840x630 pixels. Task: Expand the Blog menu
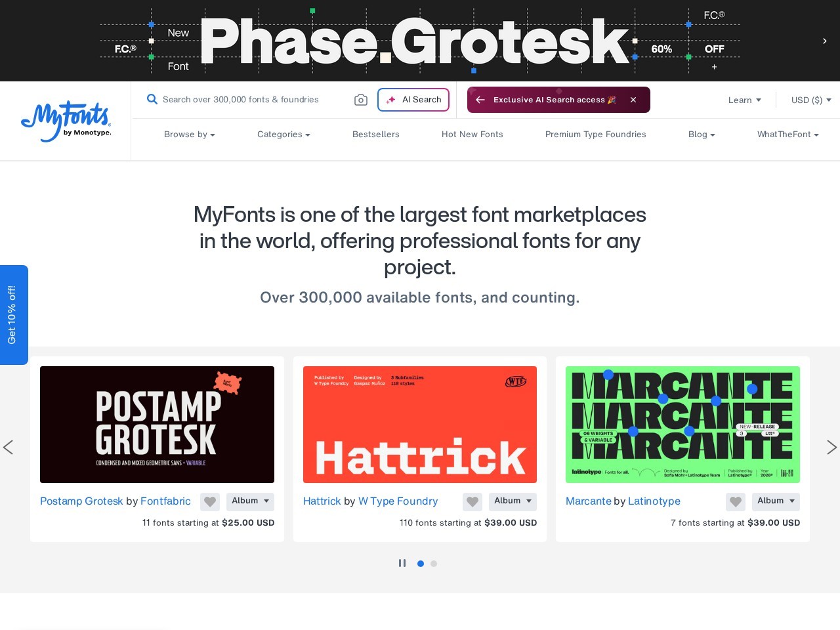coord(702,135)
